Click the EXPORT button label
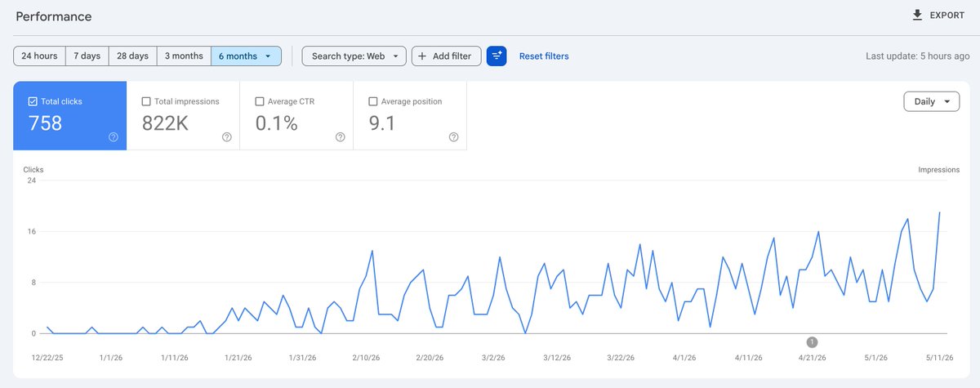Screen dimensions: 980x388 (x=947, y=16)
